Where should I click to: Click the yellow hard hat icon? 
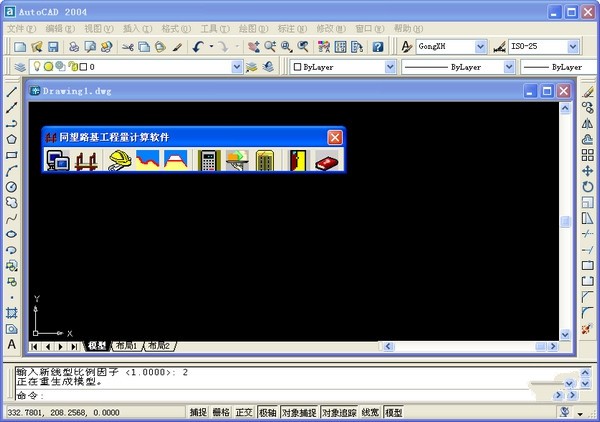click(120, 160)
